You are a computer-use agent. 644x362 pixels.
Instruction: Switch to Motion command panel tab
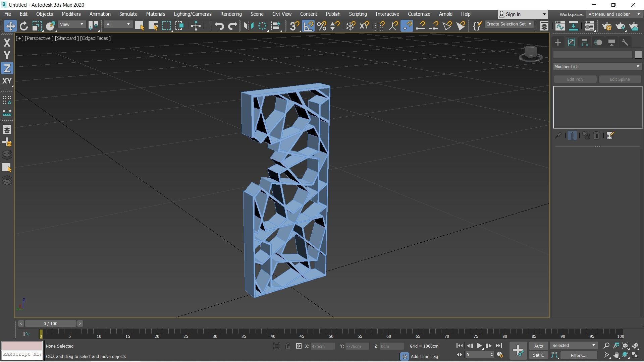click(598, 42)
